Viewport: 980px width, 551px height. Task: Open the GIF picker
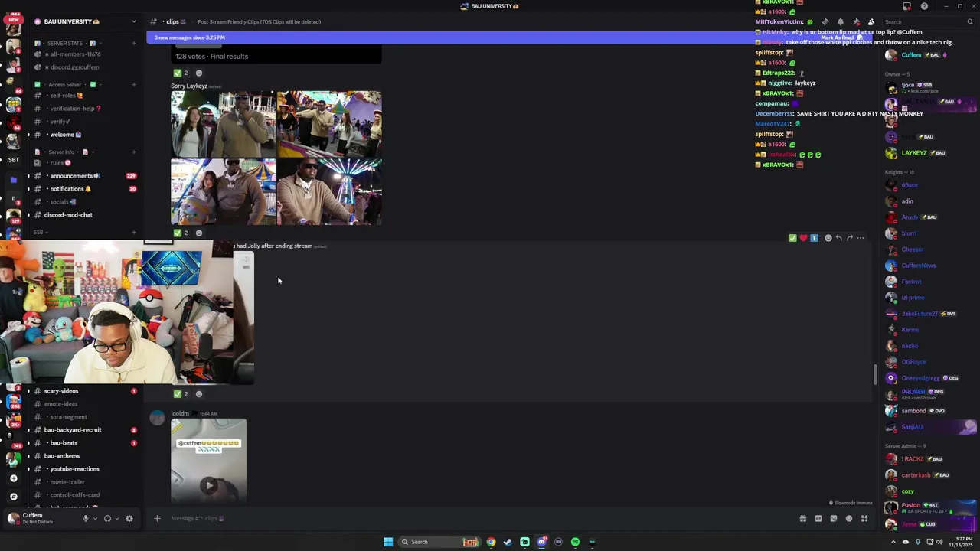[818, 518]
